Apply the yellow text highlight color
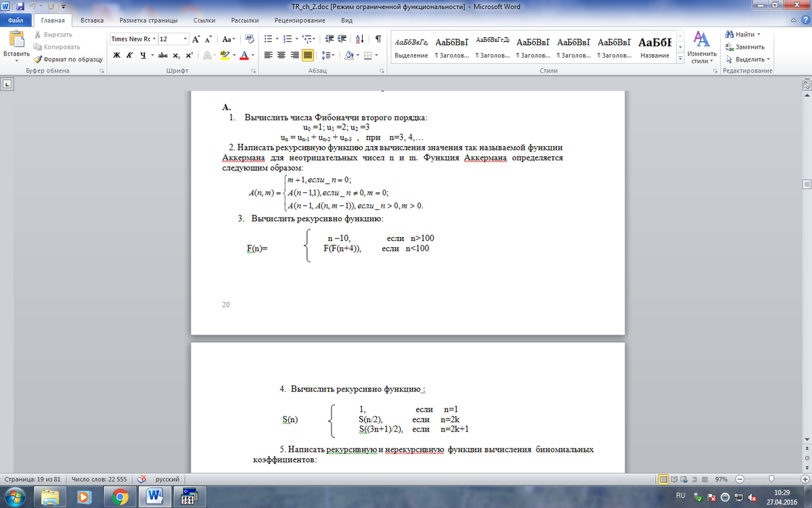812x508 pixels. pos(225,56)
